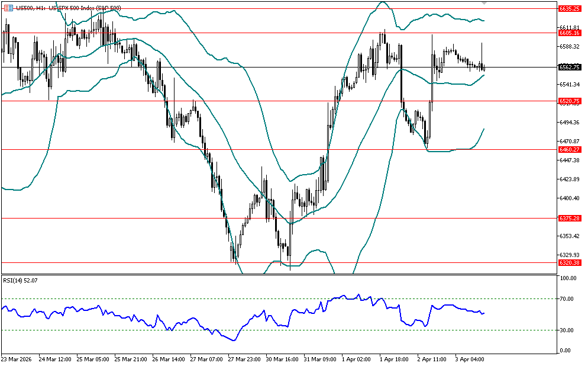Click the 23 Mar 2026 date on time axis
The height and width of the screenshot is (366, 588).
(17, 359)
